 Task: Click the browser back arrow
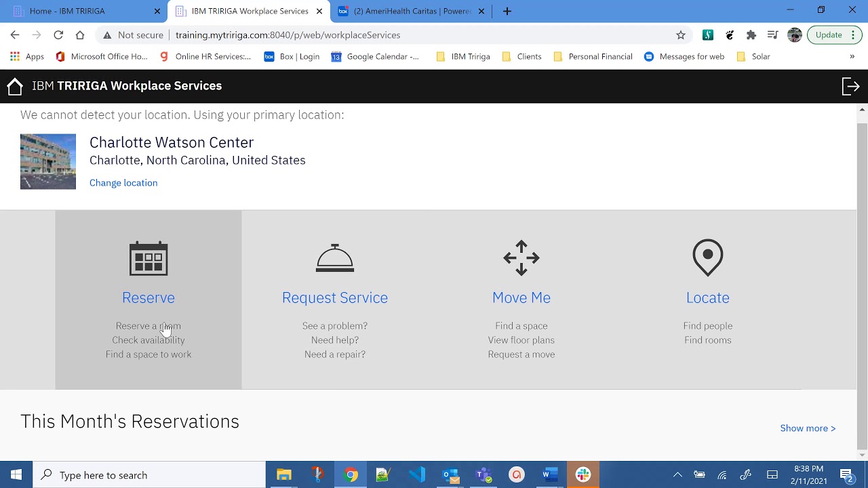[x=15, y=35]
